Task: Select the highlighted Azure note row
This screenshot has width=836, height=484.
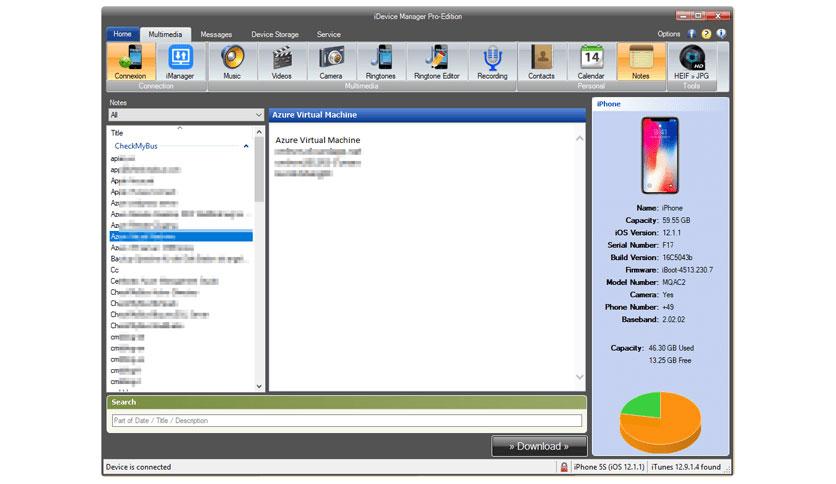Action: pyautogui.click(x=181, y=236)
